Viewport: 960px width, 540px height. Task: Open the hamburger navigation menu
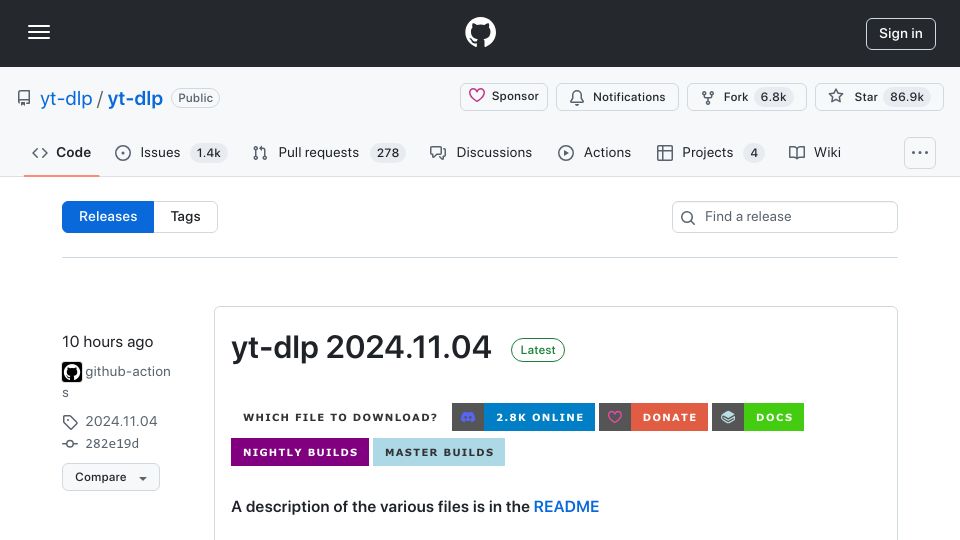coord(39,32)
